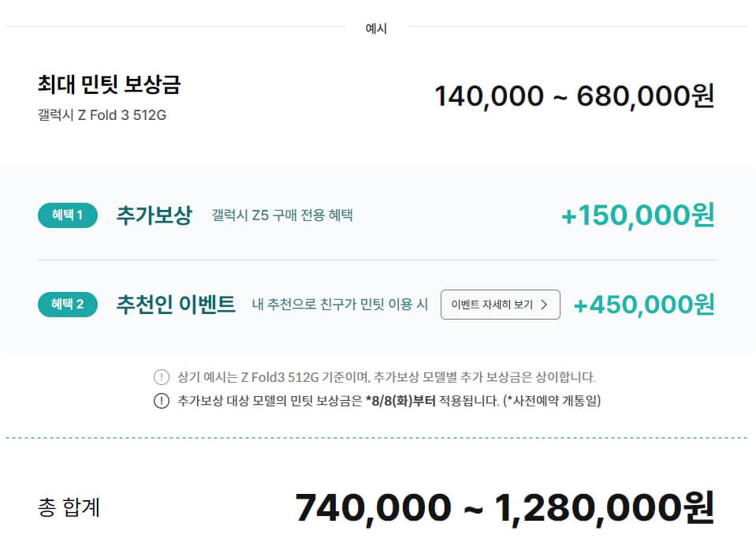Toggle the 추천인 이벤트 benefit row
The width and height of the screenshot is (756, 546).
click(378, 305)
